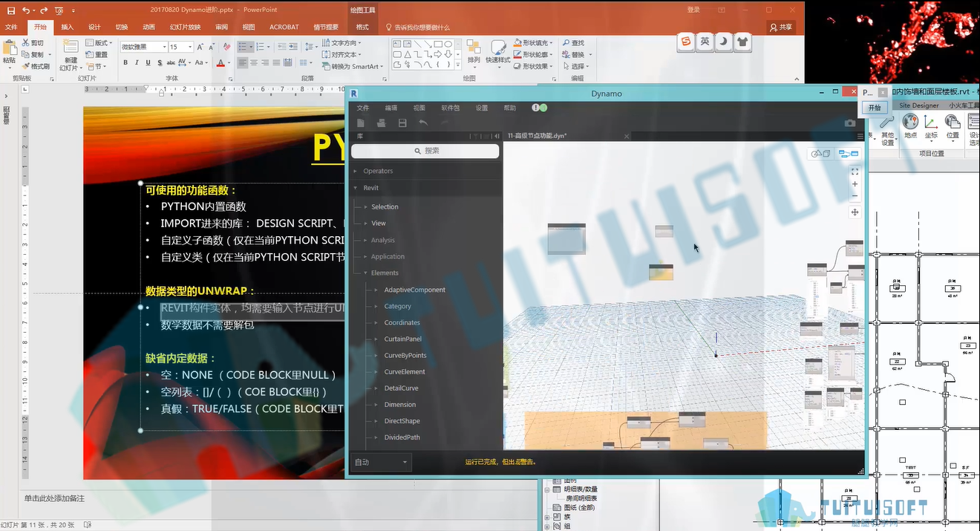Apply bold formatting in PowerPoint ribbon
Image resolution: width=980 pixels, height=531 pixels.
(126, 62)
